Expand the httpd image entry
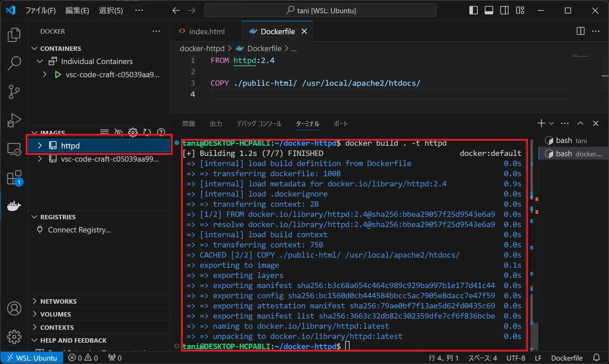Image resolution: width=609 pixels, height=364 pixels. click(40, 145)
